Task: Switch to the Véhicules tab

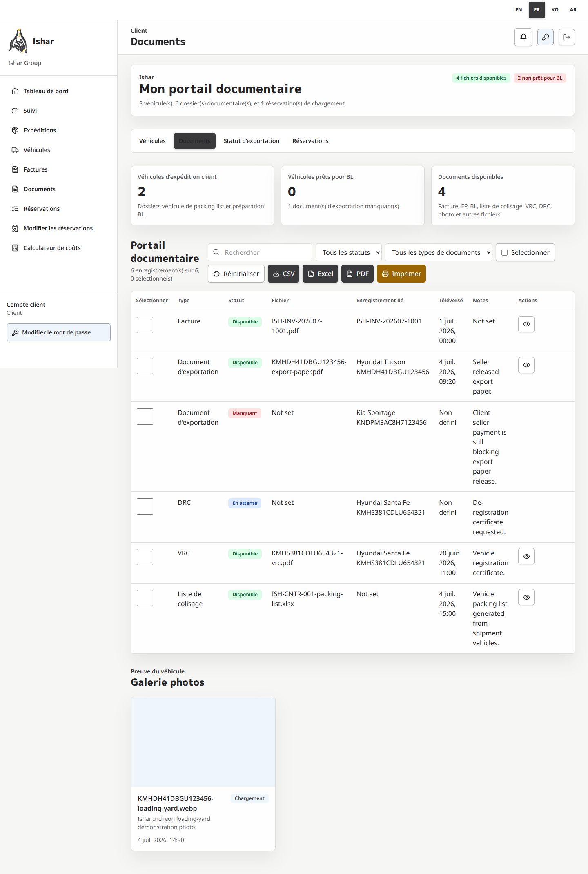Action: tap(152, 141)
